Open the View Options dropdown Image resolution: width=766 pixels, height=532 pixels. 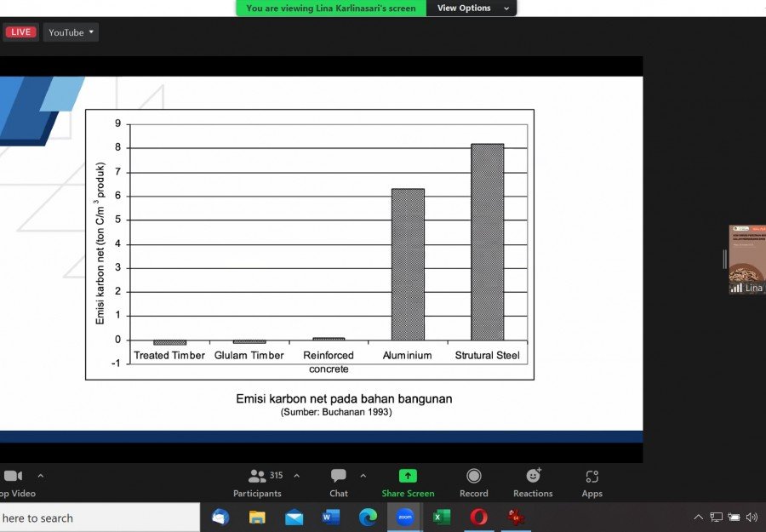point(472,9)
